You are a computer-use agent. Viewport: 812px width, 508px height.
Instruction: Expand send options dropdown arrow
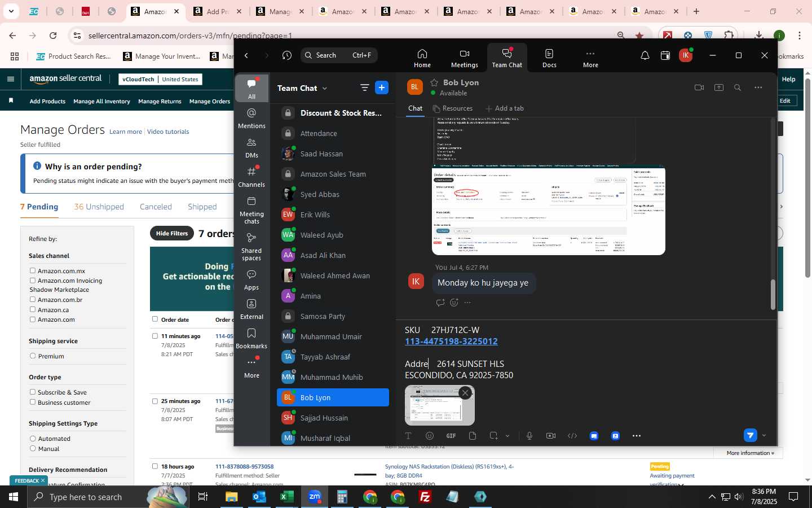[x=764, y=435]
